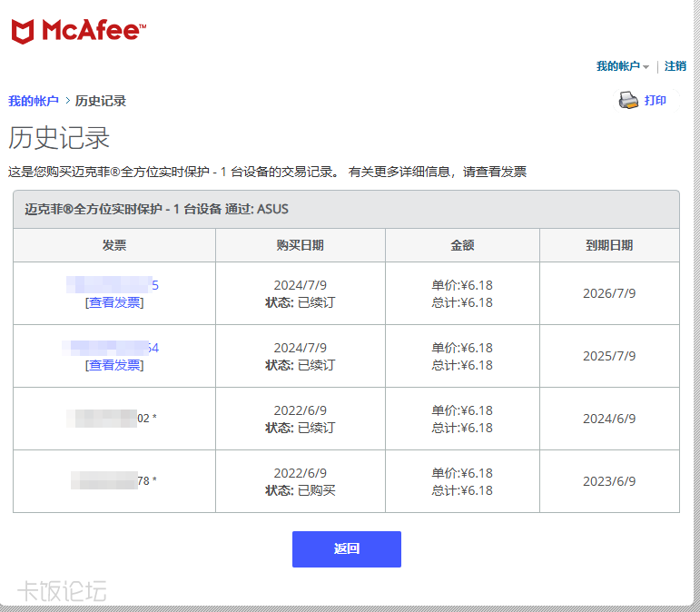Click the 打印 print link

pos(655,101)
